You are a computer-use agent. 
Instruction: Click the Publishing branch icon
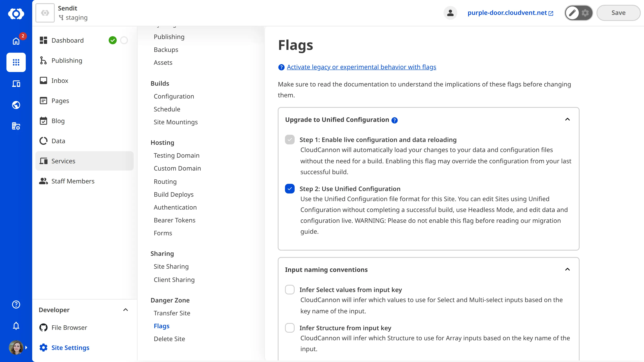[x=43, y=61]
